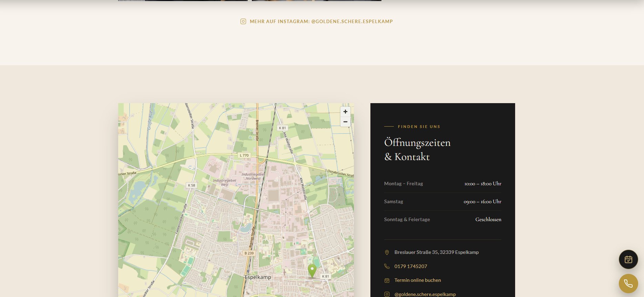Click the 'Espelkamp' town label on the map
Viewport: 644px width, 297px height.
(x=258, y=277)
